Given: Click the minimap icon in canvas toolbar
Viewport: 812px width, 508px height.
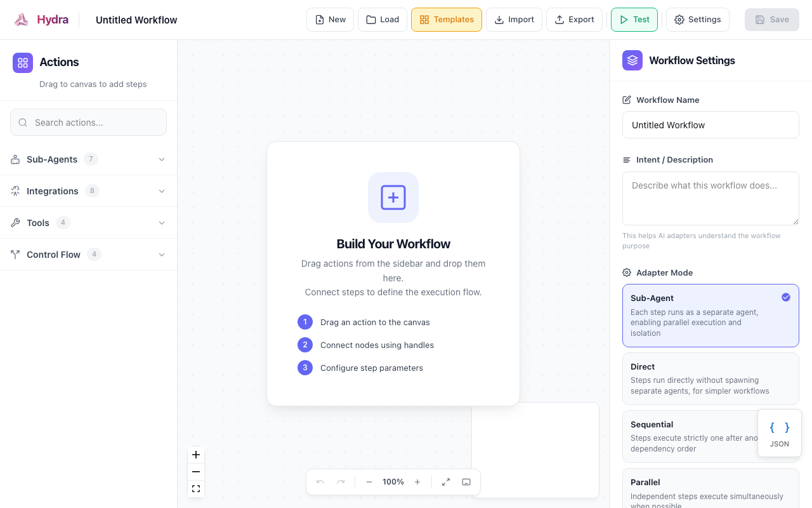Looking at the screenshot, I should [466, 482].
